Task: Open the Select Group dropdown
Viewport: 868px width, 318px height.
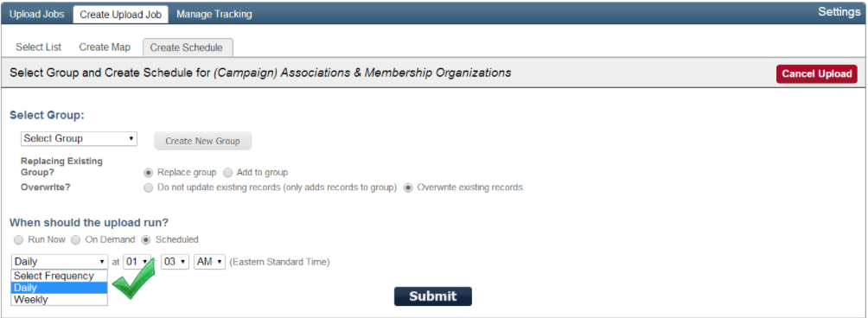Action: pos(79,139)
